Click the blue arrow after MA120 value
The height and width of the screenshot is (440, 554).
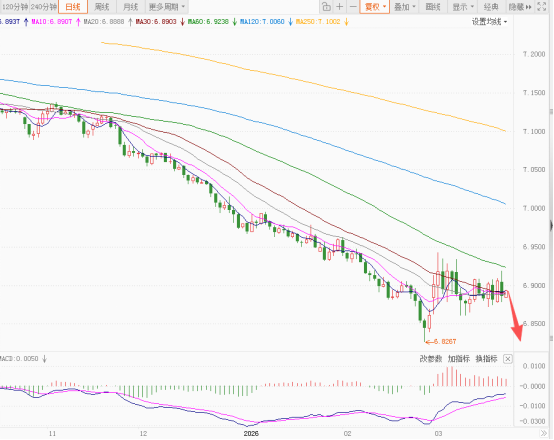coord(290,22)
